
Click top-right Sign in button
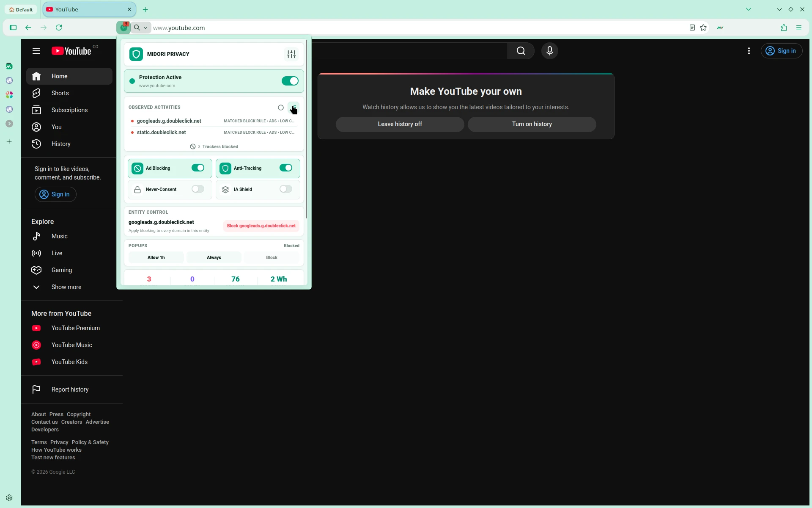coord(782,51)
